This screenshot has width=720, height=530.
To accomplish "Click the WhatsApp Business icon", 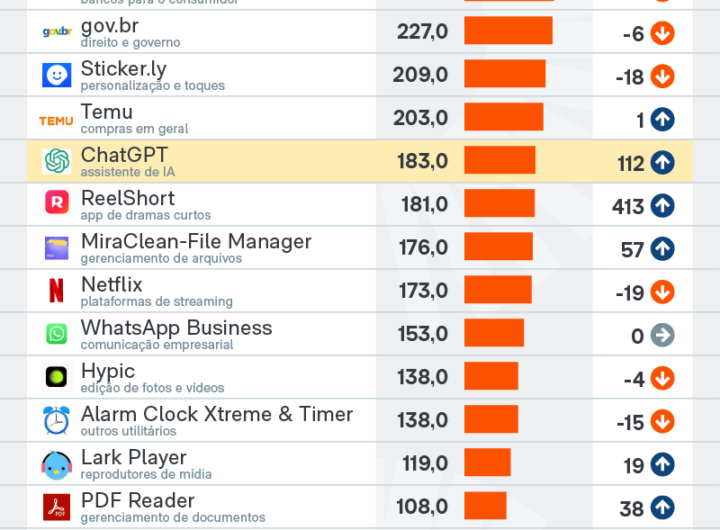I will coord(56,334).
